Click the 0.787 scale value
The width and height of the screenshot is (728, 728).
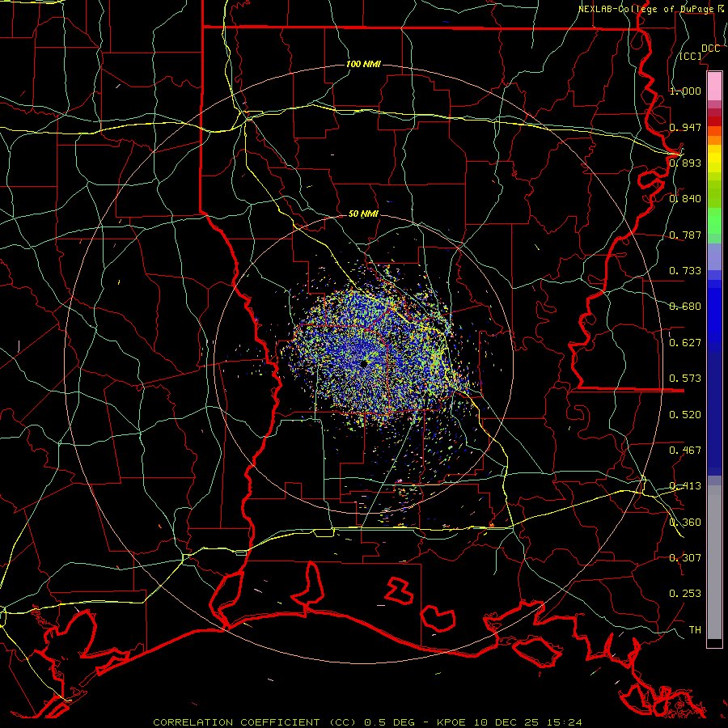pyautogui.click(x=685, y=235)
